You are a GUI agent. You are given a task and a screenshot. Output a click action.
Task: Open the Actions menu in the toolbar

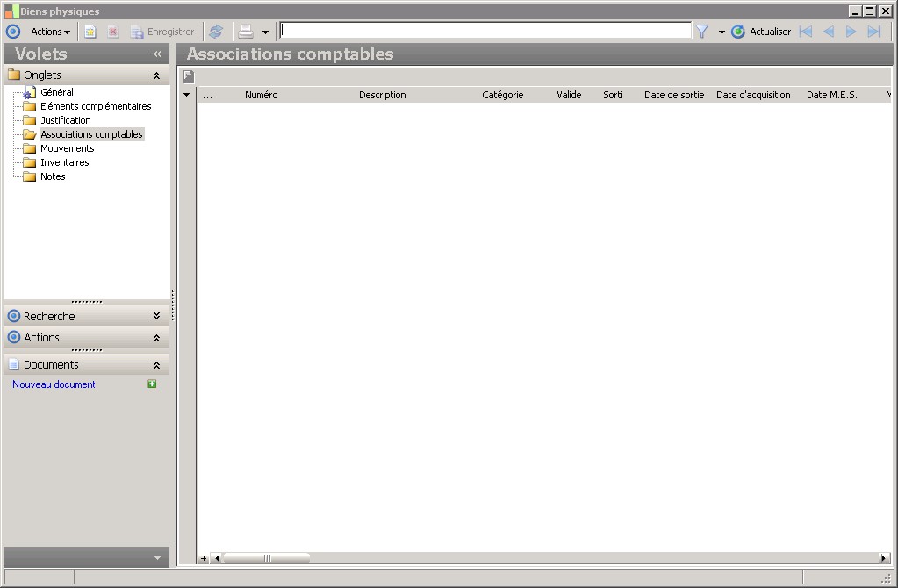[x=50, y=32]
